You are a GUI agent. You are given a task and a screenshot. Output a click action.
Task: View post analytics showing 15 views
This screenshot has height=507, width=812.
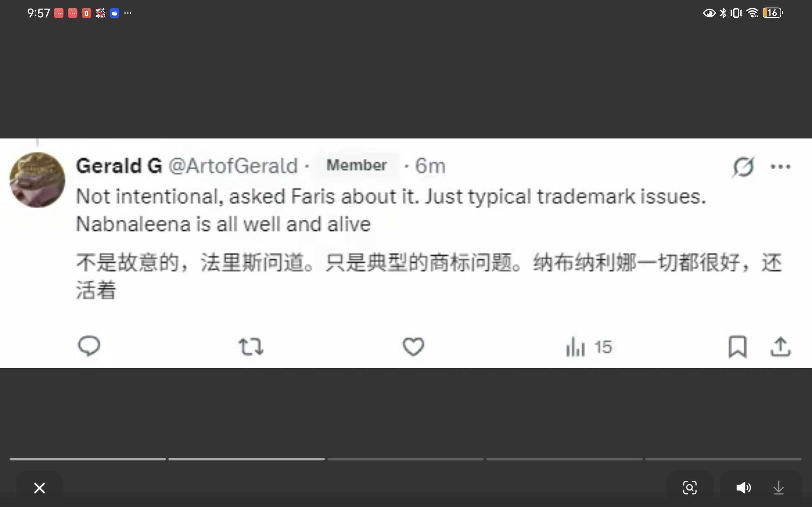tap(589, 347)
